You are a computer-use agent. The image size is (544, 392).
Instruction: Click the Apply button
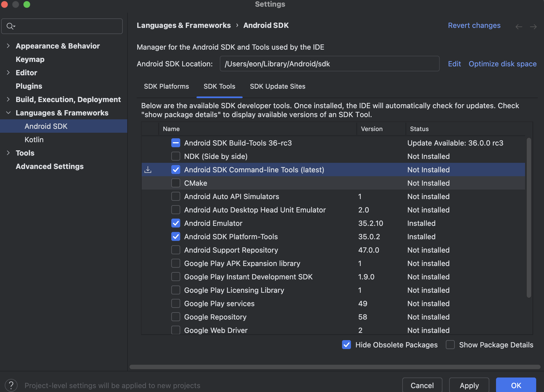coord(469,385)
